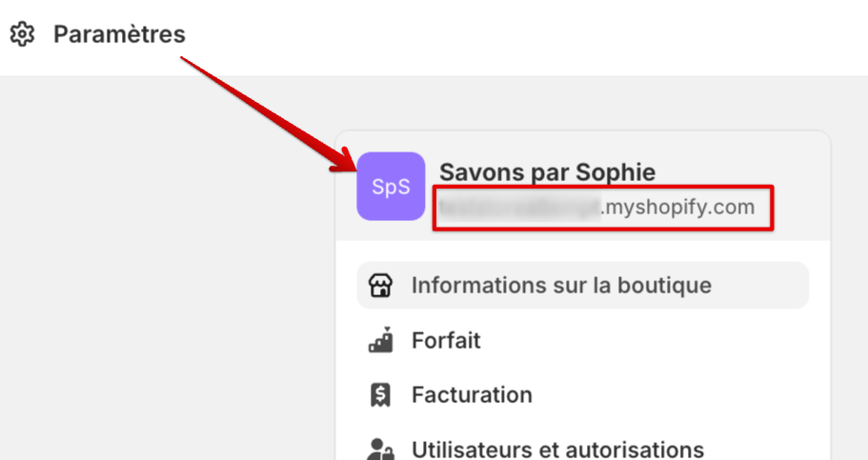The image size is (868, 460).
Task: Click the settings gear icon
Action: pyautogui.click(x=22, y=35)
